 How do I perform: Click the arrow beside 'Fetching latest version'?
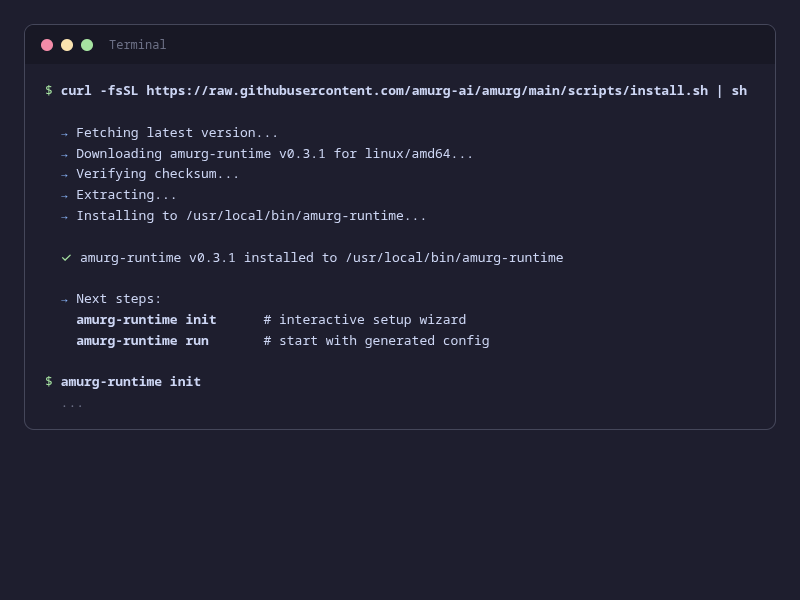coord(65,132)
